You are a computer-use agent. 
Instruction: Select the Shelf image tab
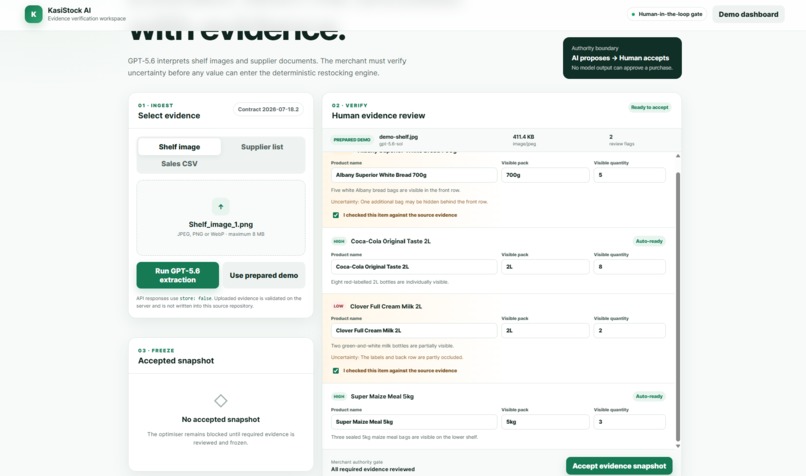[x=179, y=147]
